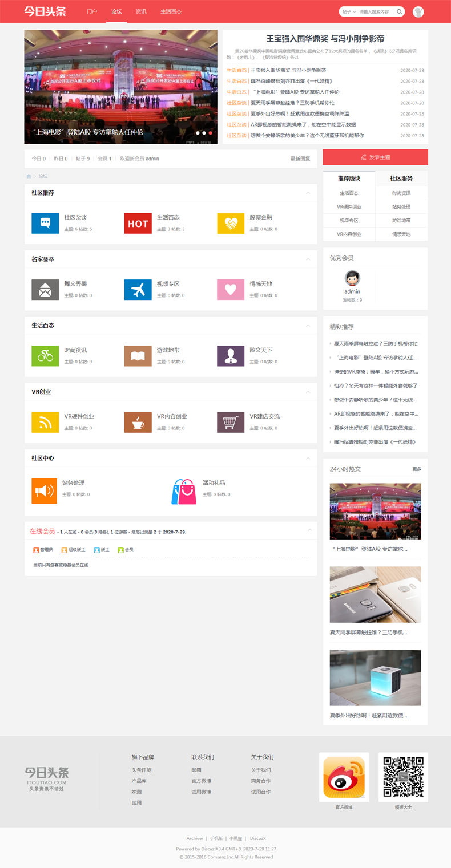Collapse the 社区推荐 section
Viewport: 451px width, 868px height.
[308, 193]
